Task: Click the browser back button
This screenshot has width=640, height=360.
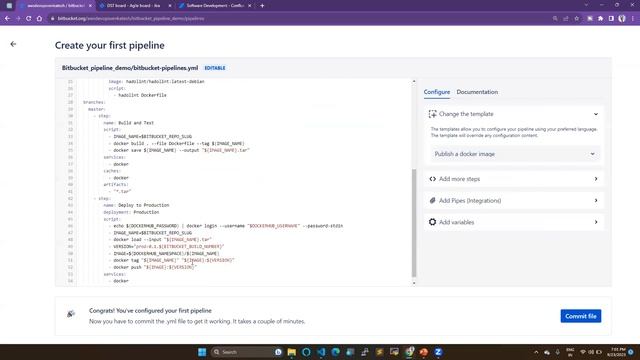Action: [7, 18]
